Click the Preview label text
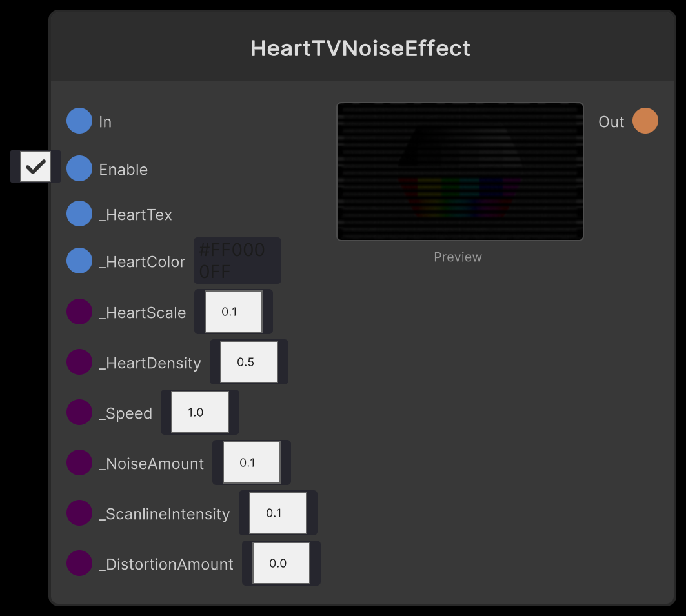The image size is (686, 616). pos(458,257)
